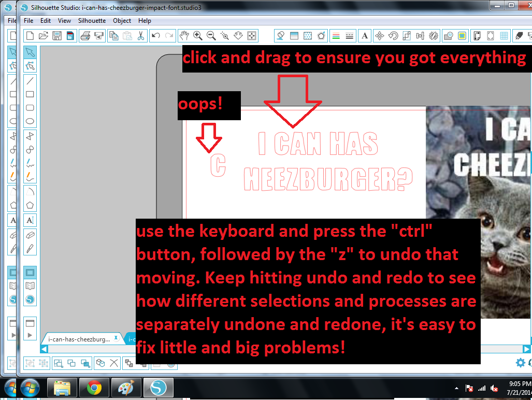Click the Drag Zoom arrow icon

(x=238, y=36)
